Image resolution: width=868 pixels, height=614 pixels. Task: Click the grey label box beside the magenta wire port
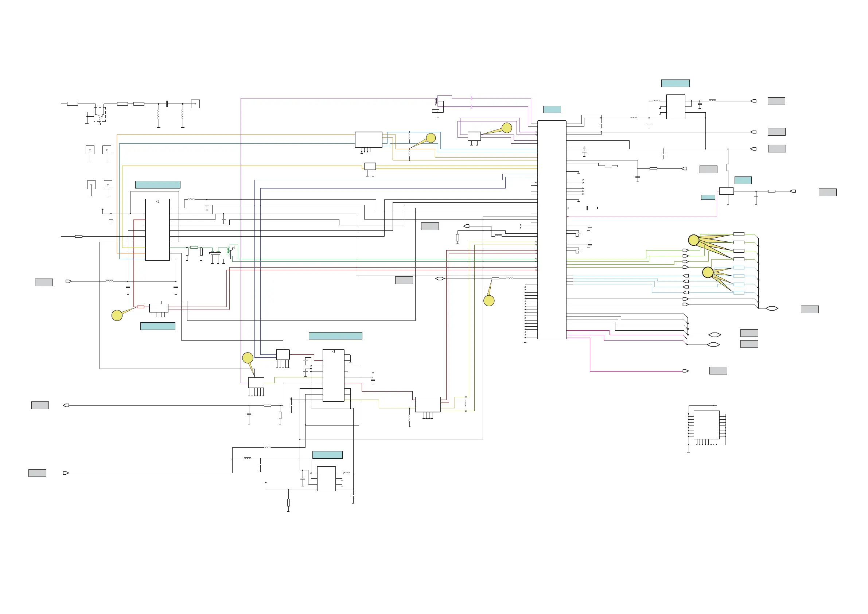718,370
